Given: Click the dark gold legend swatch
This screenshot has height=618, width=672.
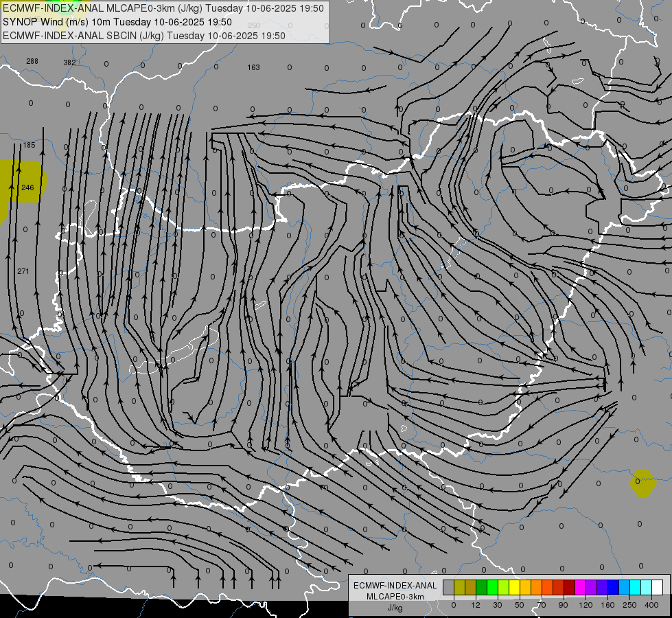Looking at the screenshot, I should [x=471, y=587].
